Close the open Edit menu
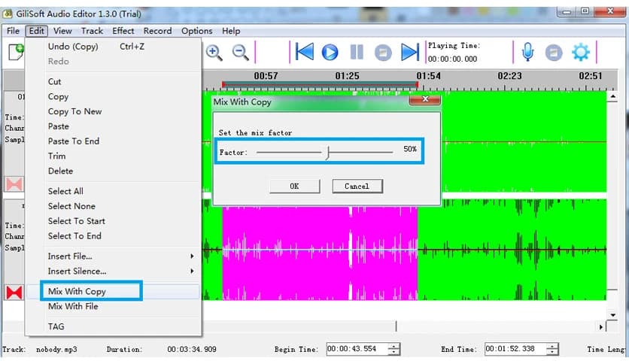This screenshot has width=629, height=364. point(37,31)
